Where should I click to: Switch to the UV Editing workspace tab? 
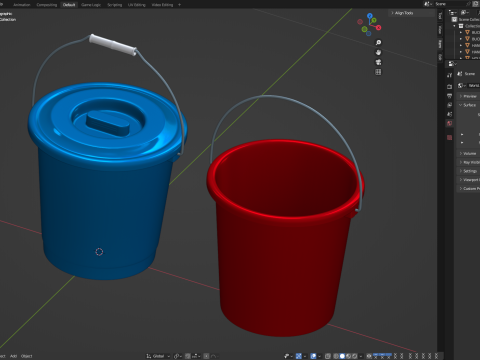[x=137, y=5]
